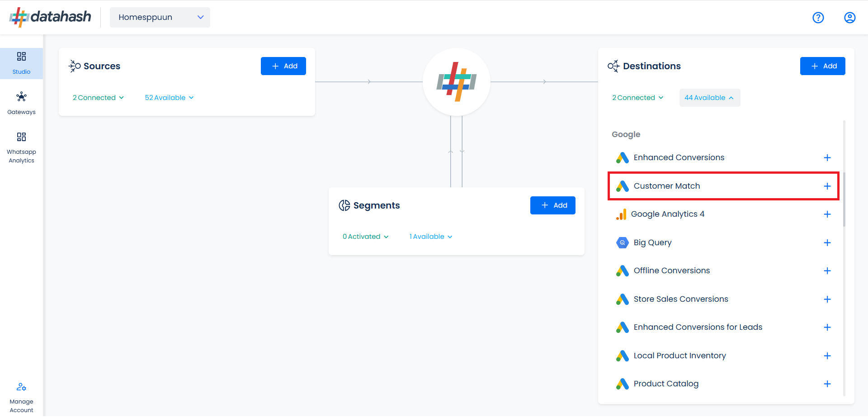Open Gateways in the sidebar
The height and width of the screenshot is (418, 868).
[21, 104]
